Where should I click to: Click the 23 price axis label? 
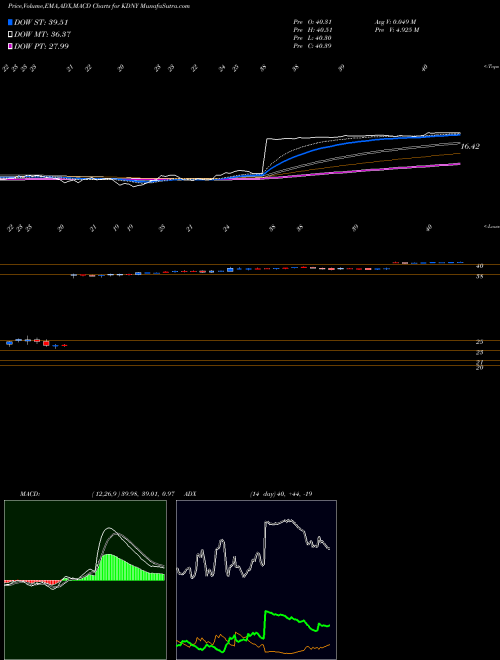pyautogui.click(x=479, y=352)
